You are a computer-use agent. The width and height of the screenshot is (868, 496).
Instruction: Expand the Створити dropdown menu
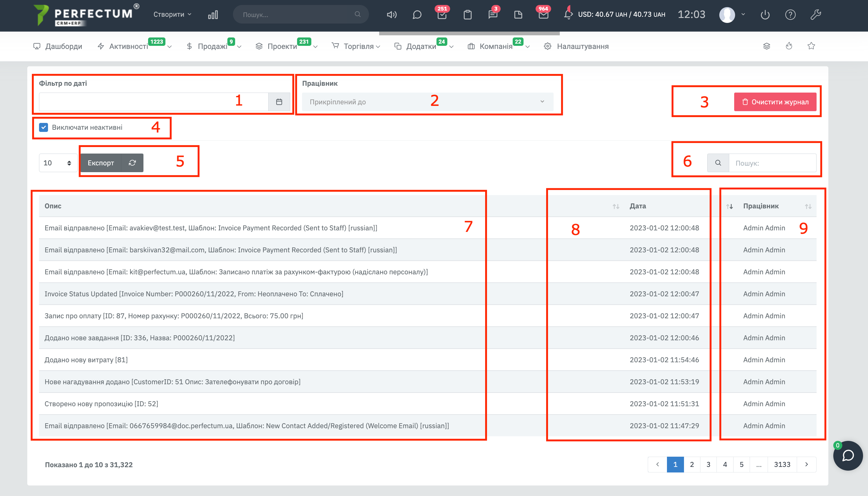[x=172, y=14]
